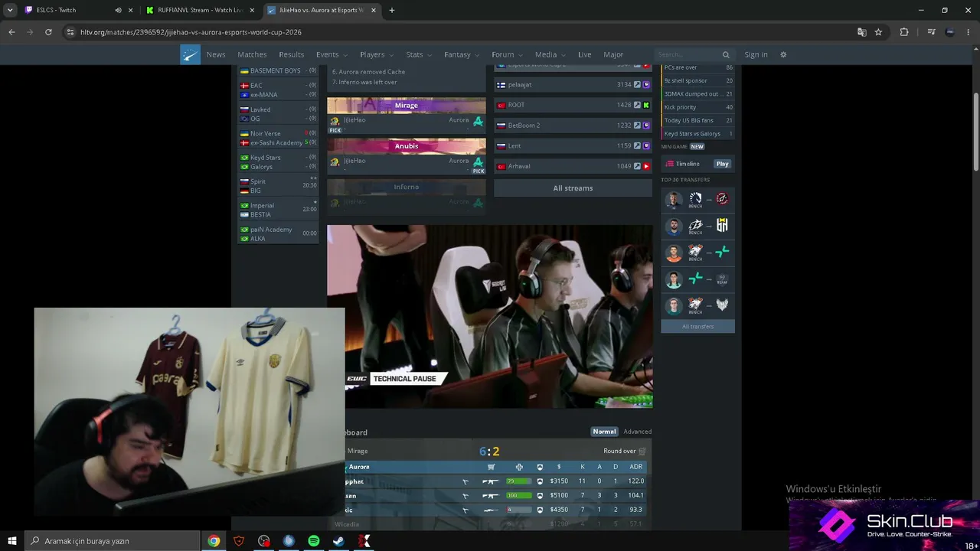Go back using the browser back arrow
The width and height of the screenshot is (980, 551).
click(11, 32)
